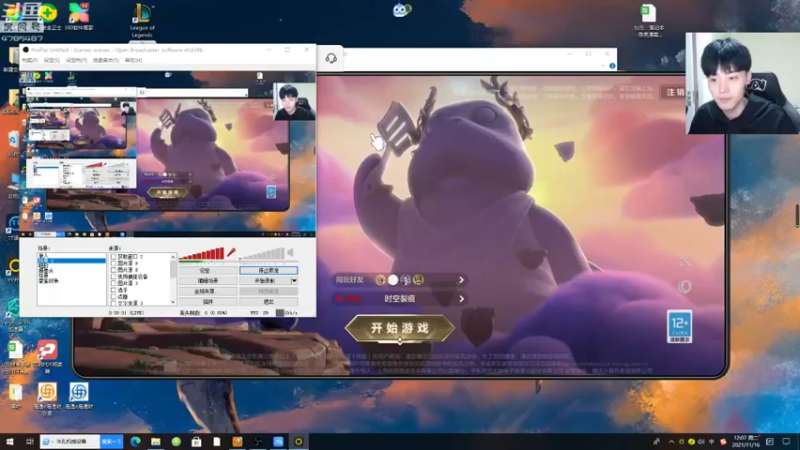Image resolution: width=800 pixels, height=450 pixels.
Task: Switch to the blue game launcher taskbar icon
Action: (x=278, y=441)
